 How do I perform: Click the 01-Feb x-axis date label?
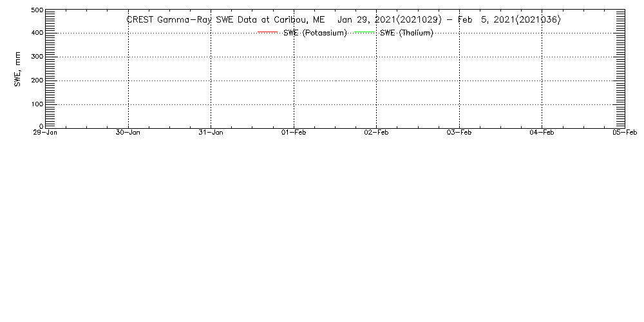(x=293, y=132)
